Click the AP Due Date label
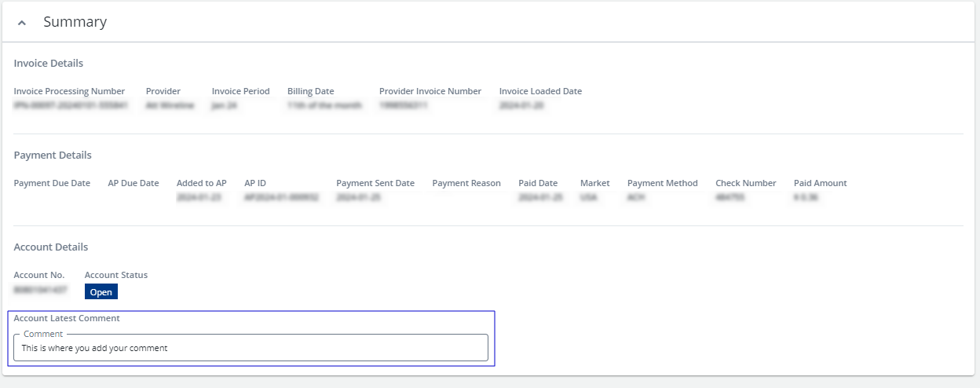This screenshot has height=388, width=980. [133, 183]
